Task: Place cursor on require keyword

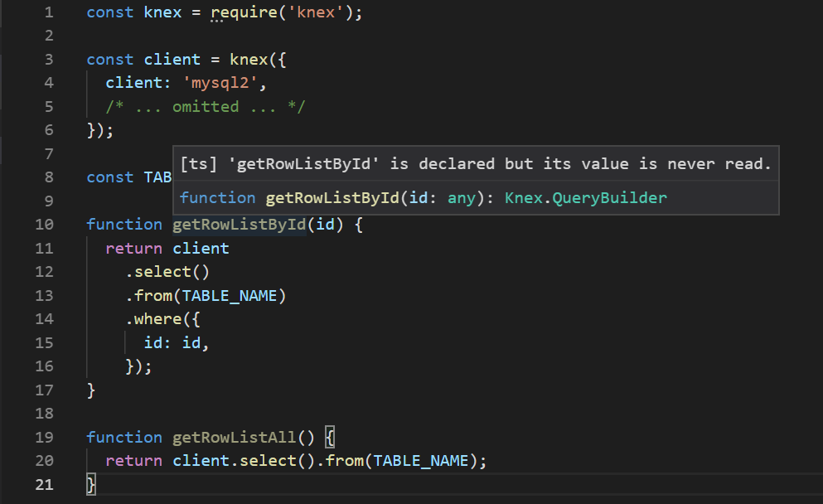Action: pos(244,12)
